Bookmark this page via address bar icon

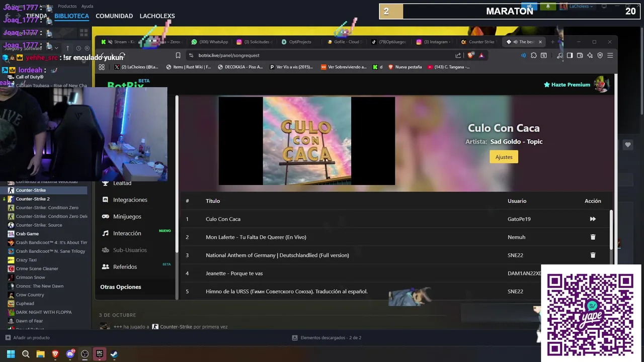178,55
